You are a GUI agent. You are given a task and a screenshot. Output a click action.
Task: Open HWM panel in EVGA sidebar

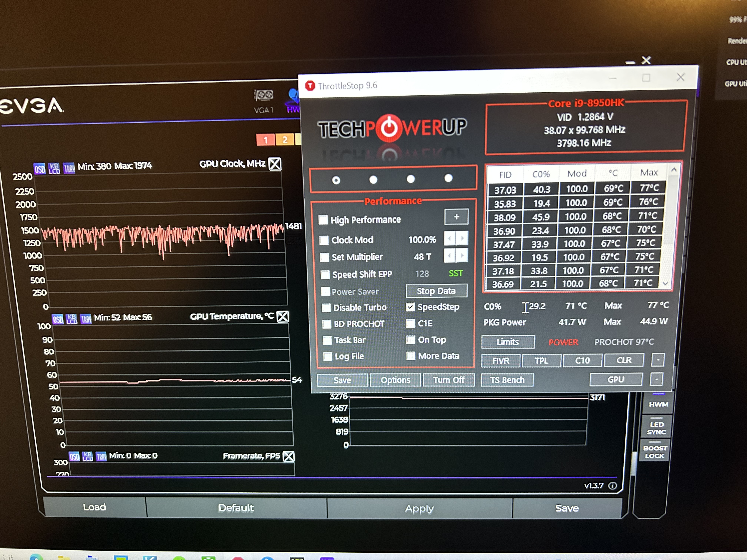(x=658, y=404)
